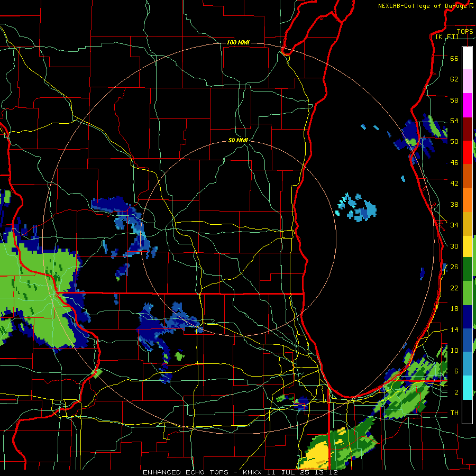
Task: Click the light green legend swatch
Action: 467,293
